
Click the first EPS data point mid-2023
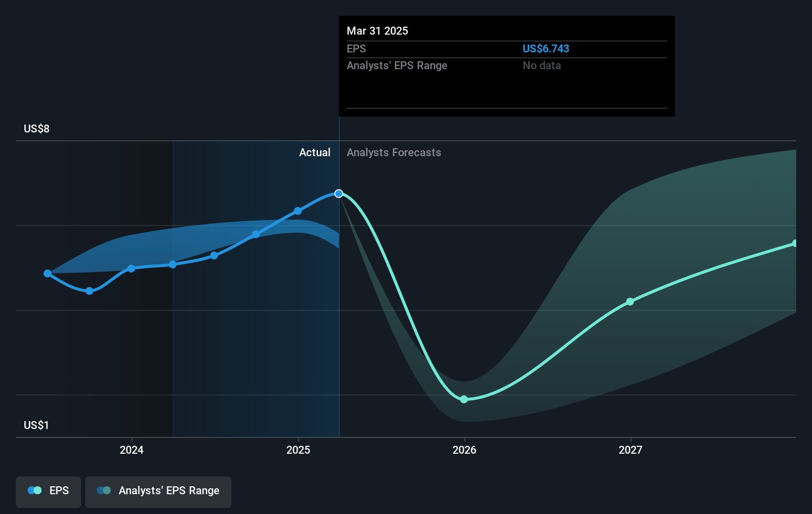point(47,273)
